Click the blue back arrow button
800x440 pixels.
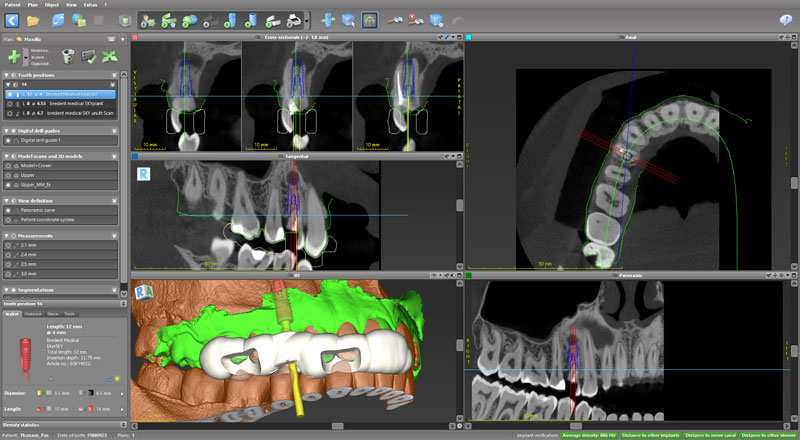(12, 19)
